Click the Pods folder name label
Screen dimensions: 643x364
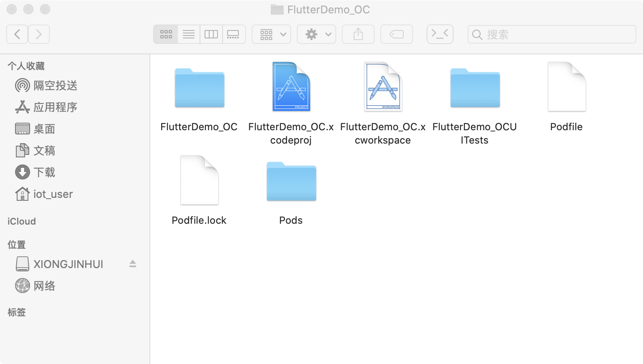click(291, 220)
